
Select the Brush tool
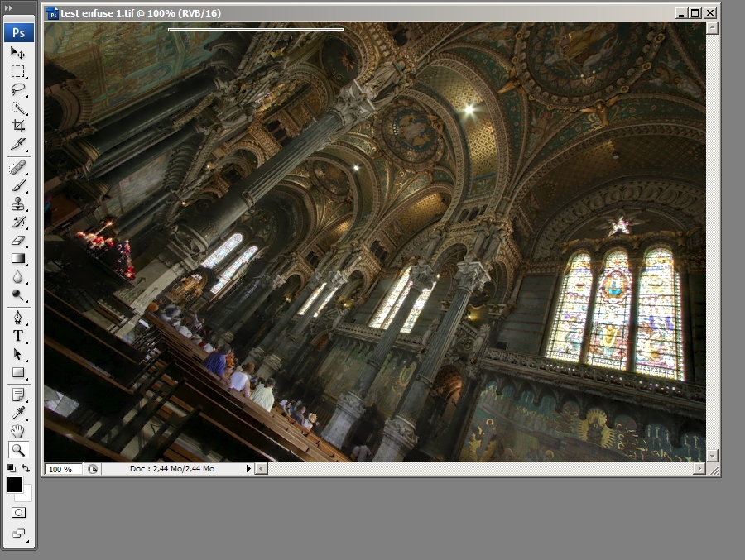click(x=18, y=186)
